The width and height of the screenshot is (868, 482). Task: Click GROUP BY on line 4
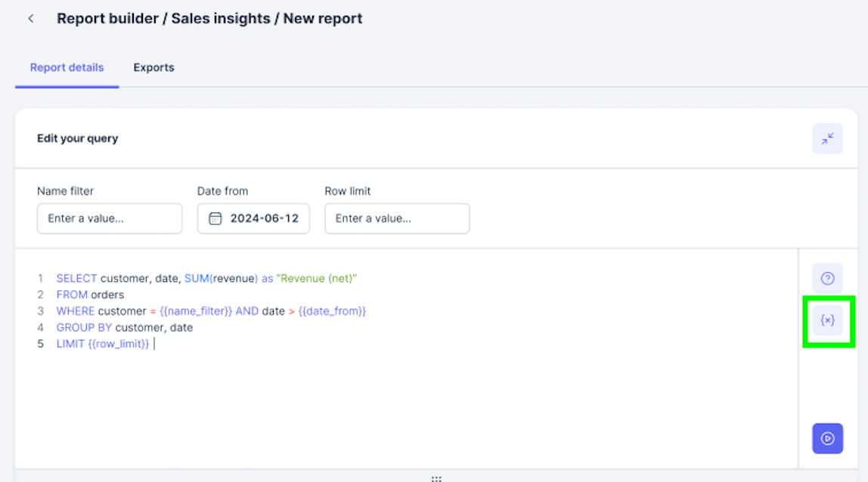[x=84, y=328]
